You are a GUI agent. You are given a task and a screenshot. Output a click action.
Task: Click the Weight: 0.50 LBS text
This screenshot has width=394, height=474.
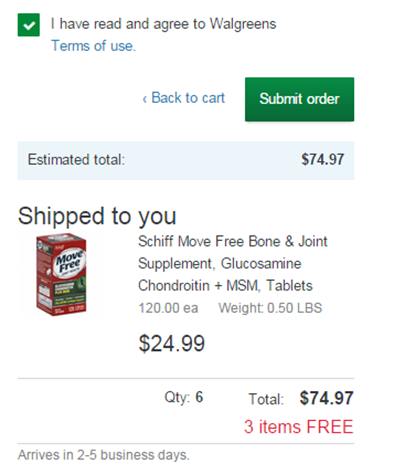[270, 308]
